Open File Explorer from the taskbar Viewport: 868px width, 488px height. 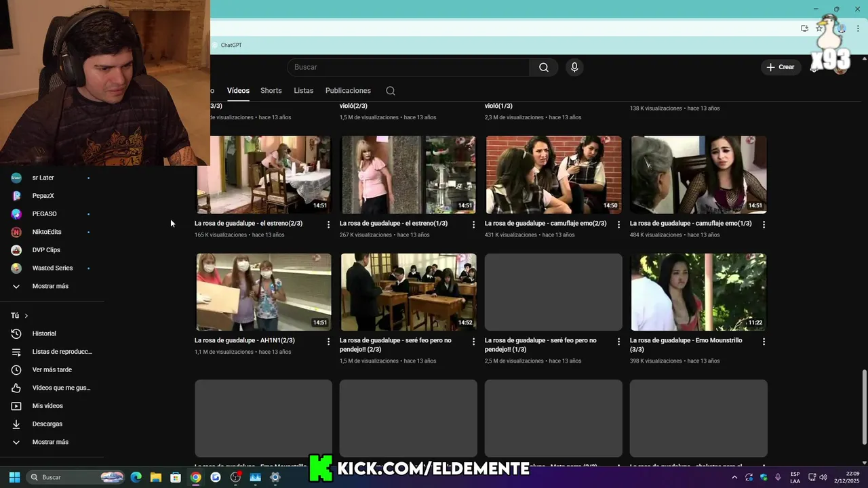point(155,477)
